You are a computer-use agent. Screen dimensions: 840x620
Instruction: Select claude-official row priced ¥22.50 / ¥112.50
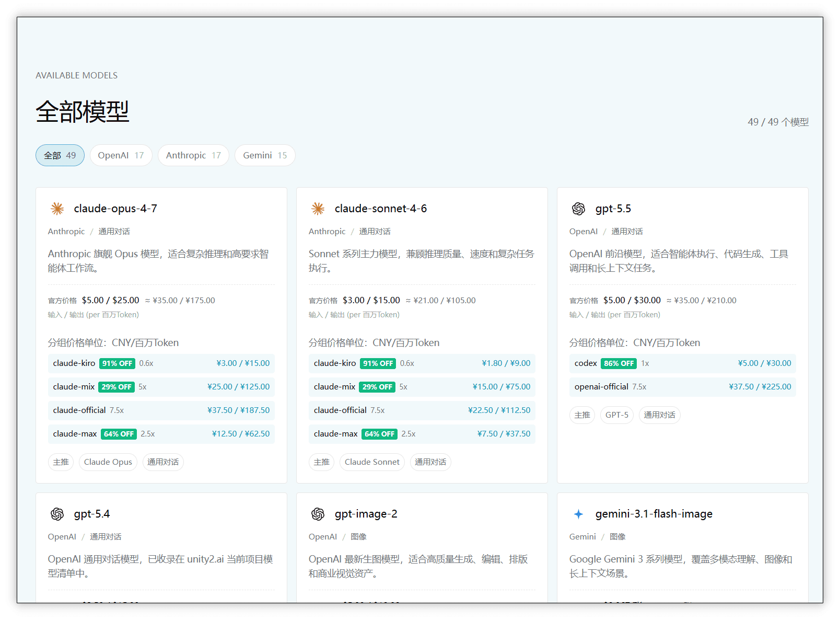422,410
